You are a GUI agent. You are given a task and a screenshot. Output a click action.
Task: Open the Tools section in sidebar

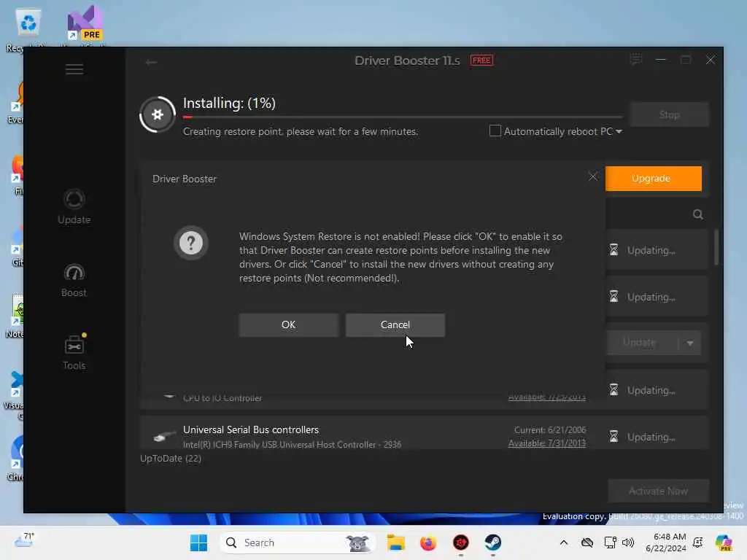74,352
